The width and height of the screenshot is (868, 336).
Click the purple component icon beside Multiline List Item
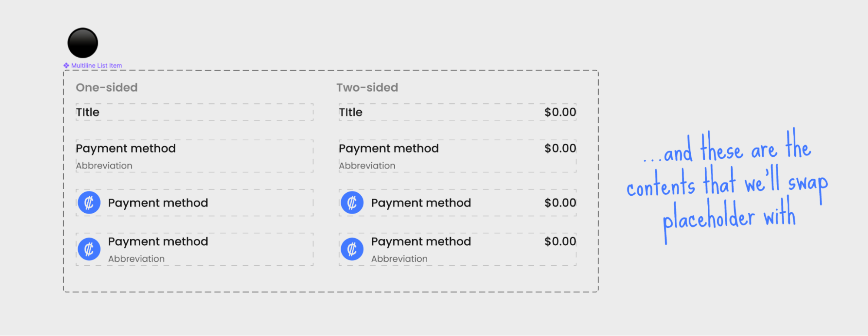[x=66, y=66]
